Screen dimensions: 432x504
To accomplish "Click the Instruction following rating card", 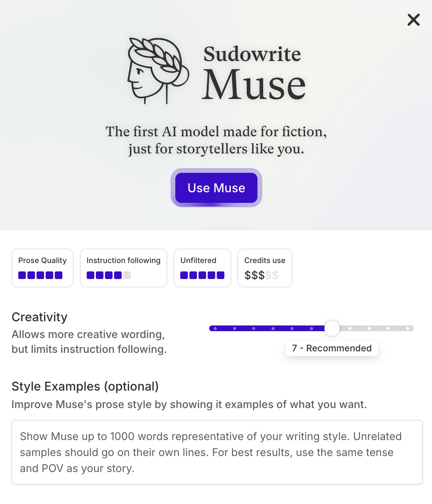I will [123, 268].
